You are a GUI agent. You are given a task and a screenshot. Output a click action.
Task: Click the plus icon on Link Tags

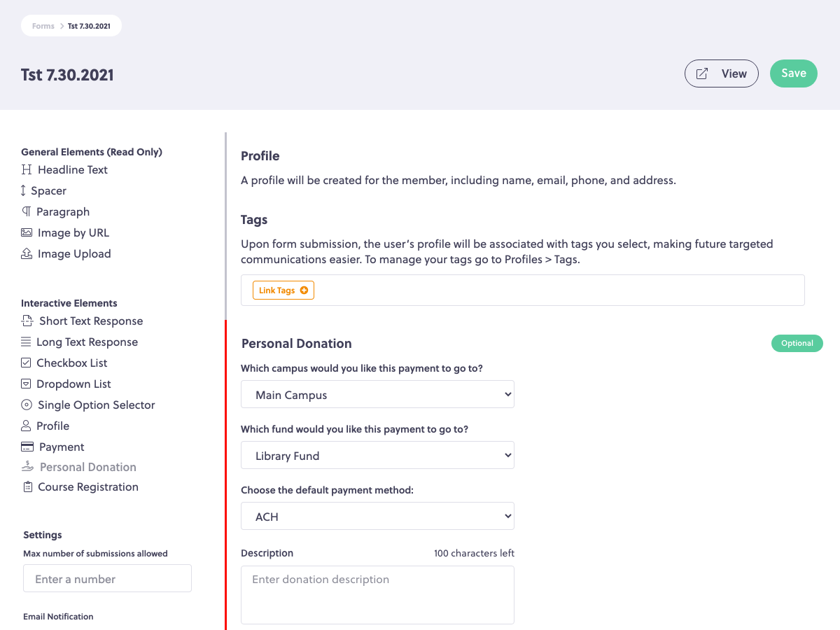coord(304,290)
